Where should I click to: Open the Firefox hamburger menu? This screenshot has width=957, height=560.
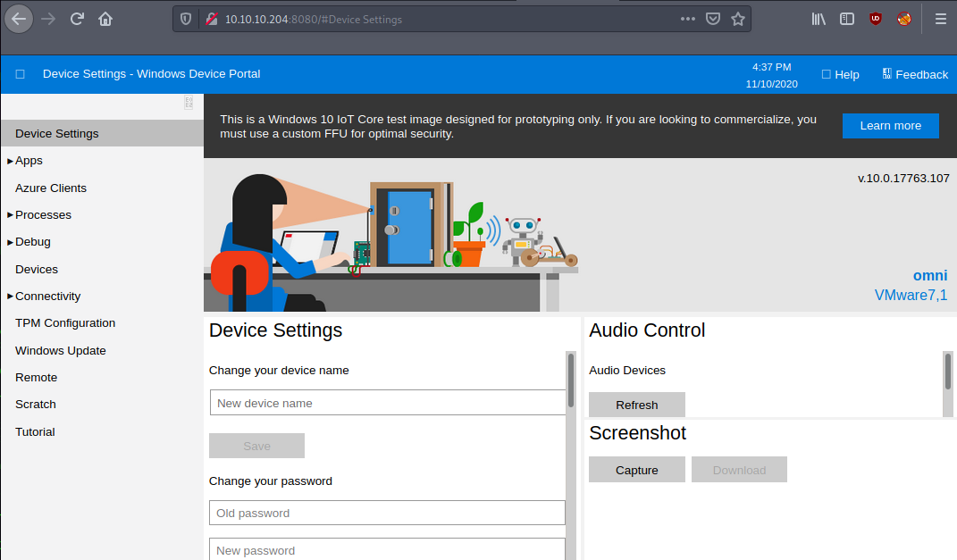[941, 19]
